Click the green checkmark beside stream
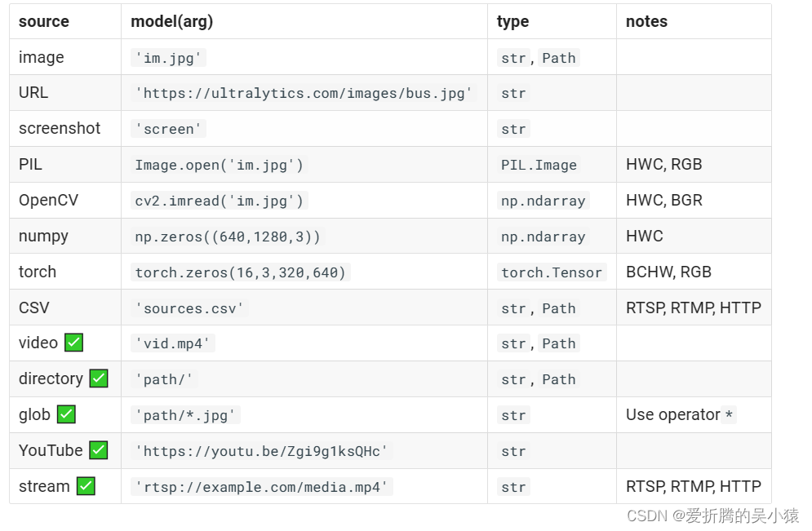 click(x=86, y=486)
